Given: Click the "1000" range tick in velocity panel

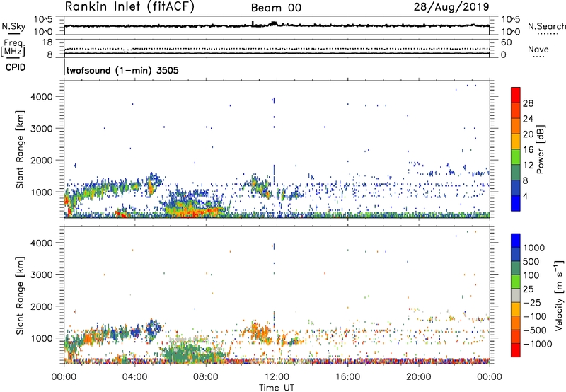Looking at the screenshot, I should 42,338.
